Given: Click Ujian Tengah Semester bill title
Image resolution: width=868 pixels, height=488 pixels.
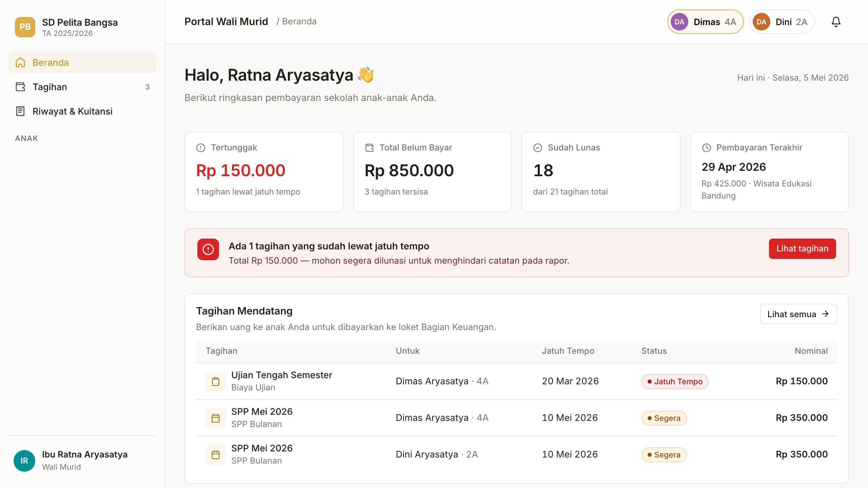Looking at the screenshot, I should coord(281,375).
